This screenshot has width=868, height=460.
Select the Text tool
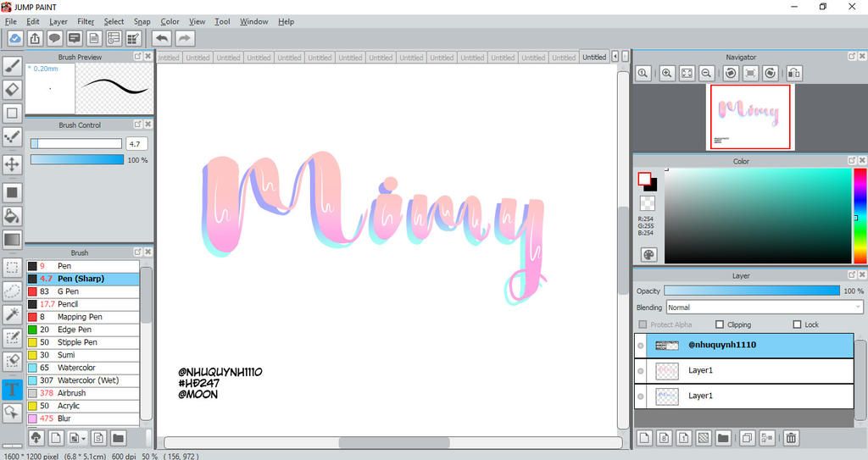(x=12, y=389)
